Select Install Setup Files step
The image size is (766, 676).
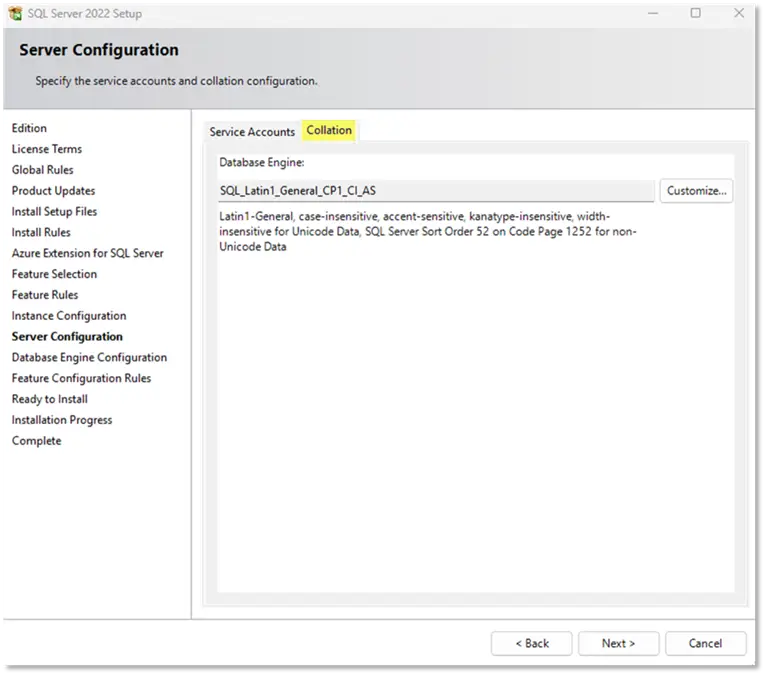pos(54,211)
